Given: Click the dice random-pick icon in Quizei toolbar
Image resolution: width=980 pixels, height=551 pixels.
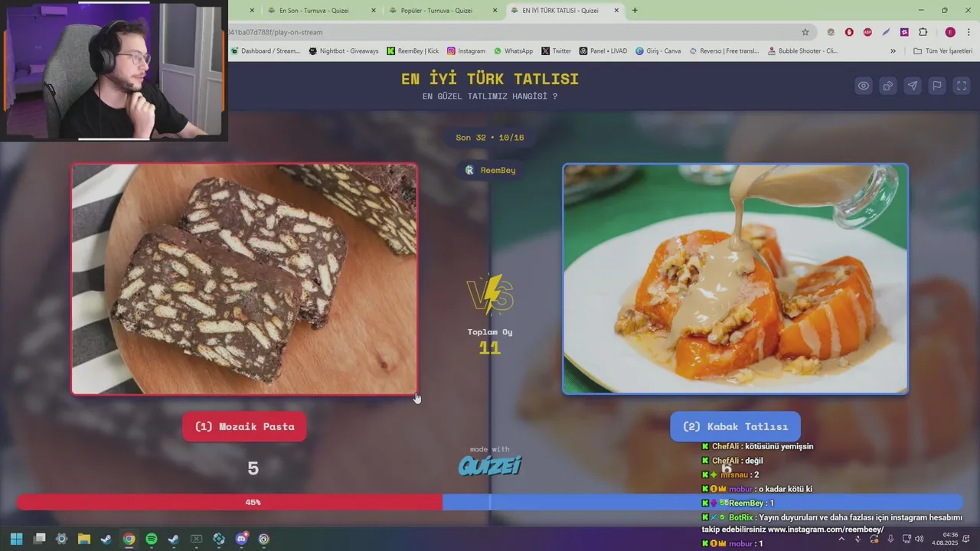Looking at the screenshot, I should tap(888, 86).
